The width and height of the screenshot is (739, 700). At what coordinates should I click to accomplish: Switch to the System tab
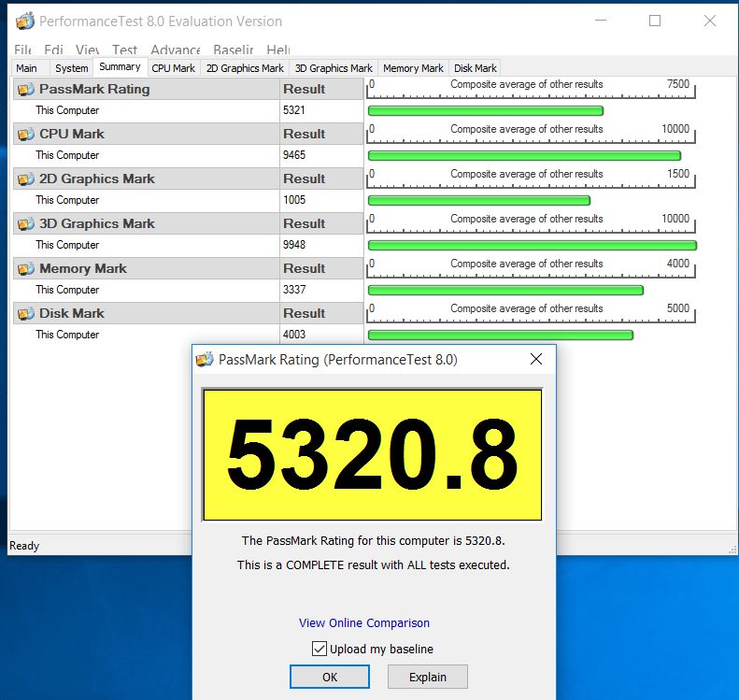72,68
